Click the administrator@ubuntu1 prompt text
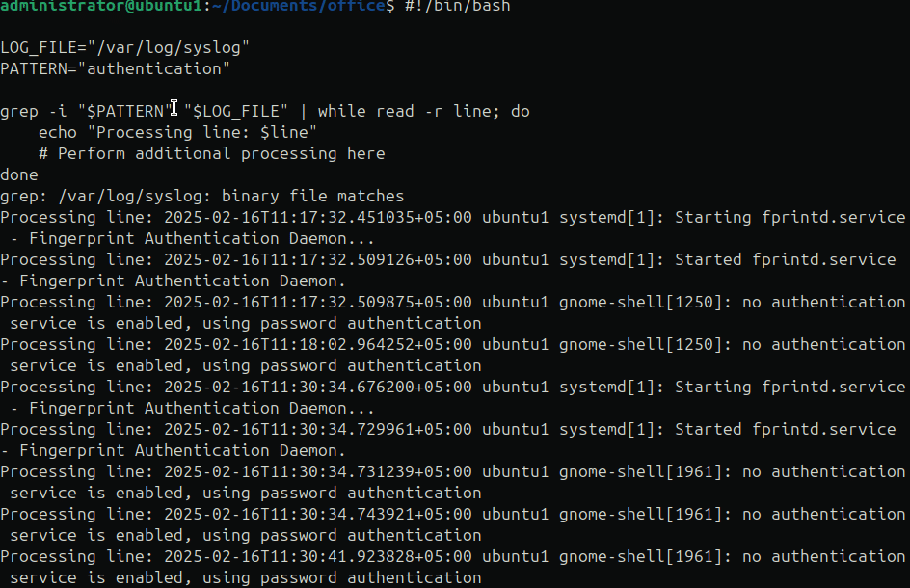 pos(101,7)
